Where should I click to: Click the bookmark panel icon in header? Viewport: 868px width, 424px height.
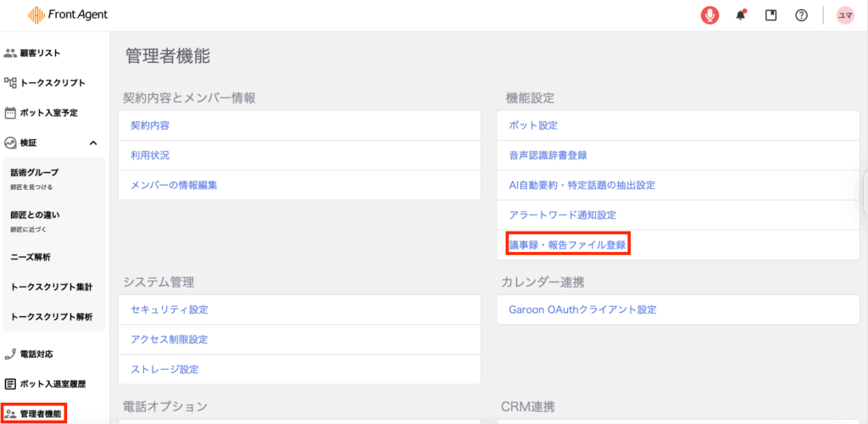[x=771, y=15]
